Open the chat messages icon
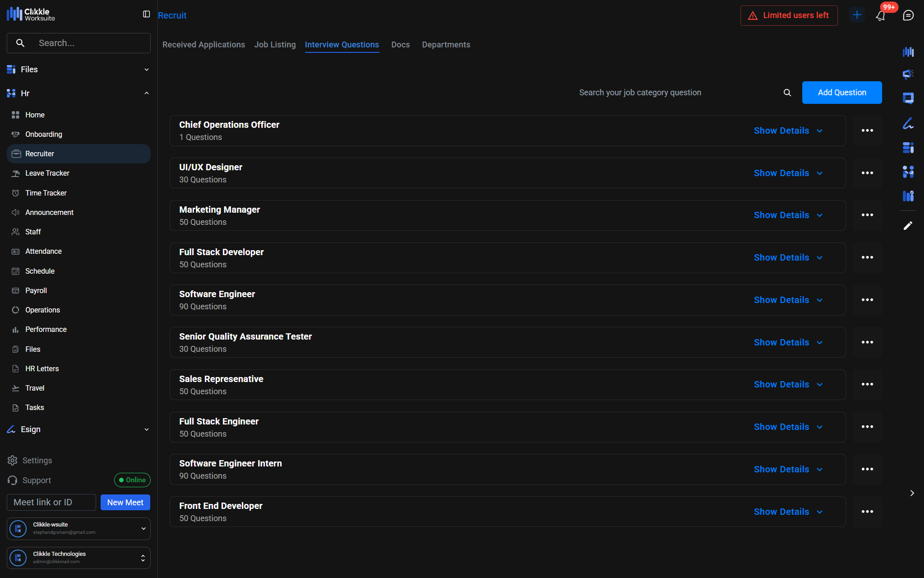 (x=908, y=15)
